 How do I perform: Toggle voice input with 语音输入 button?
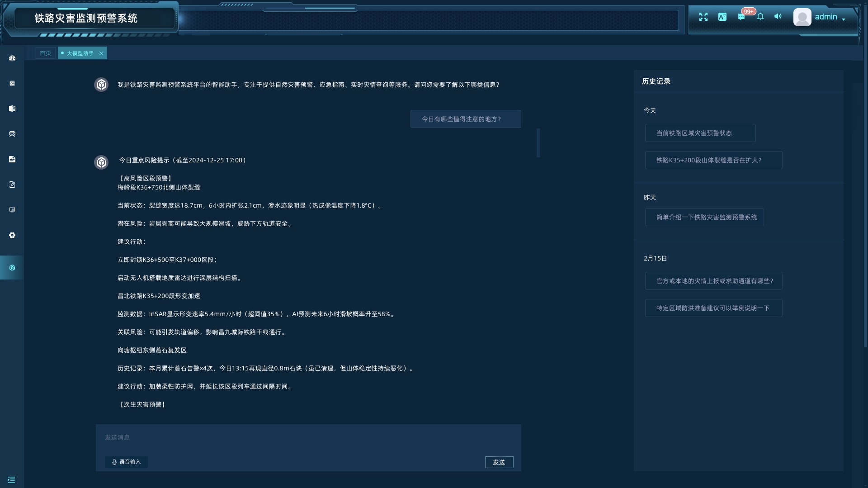pyautogui.click(x=126, y=462)
